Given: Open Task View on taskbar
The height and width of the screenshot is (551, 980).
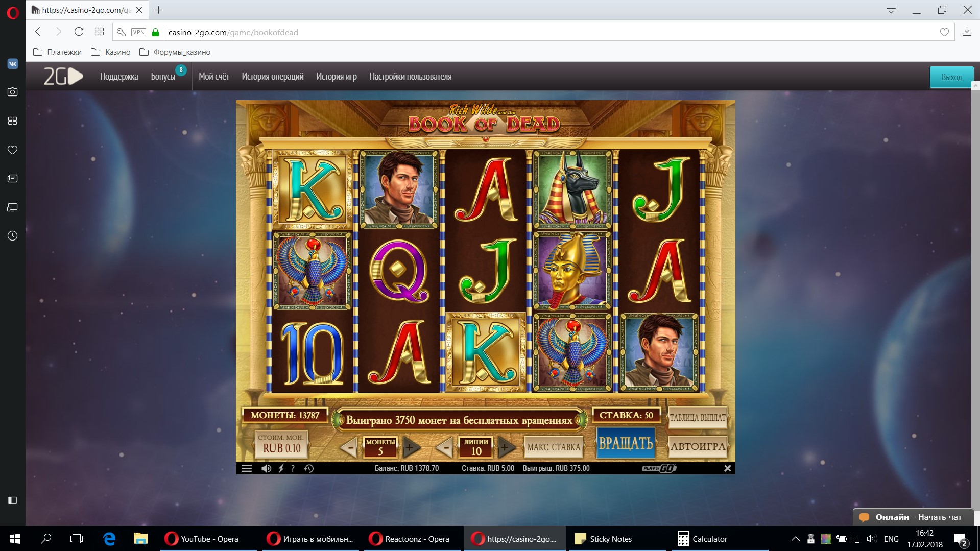Looking at the screenshot, I should pos(77,539).
